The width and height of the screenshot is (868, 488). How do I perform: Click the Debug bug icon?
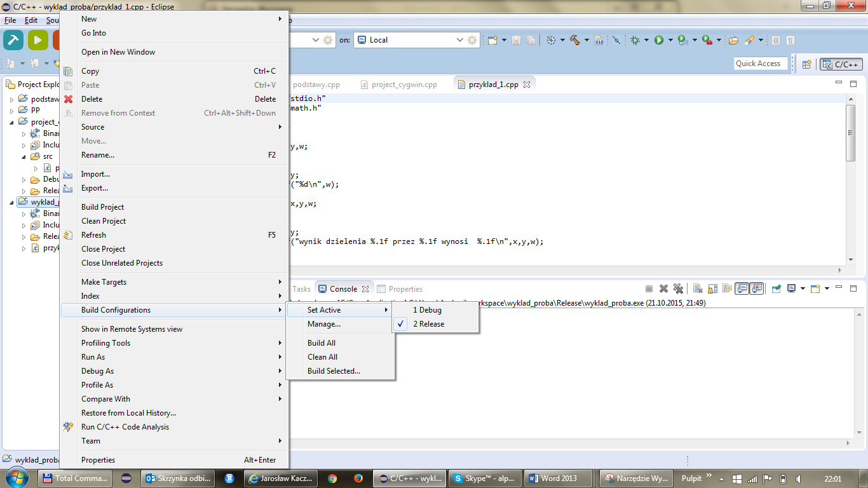point(635,40)
